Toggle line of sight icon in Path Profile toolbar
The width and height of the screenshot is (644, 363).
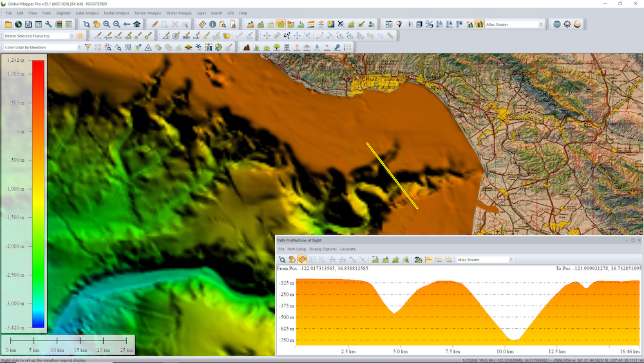click(418, 260)
